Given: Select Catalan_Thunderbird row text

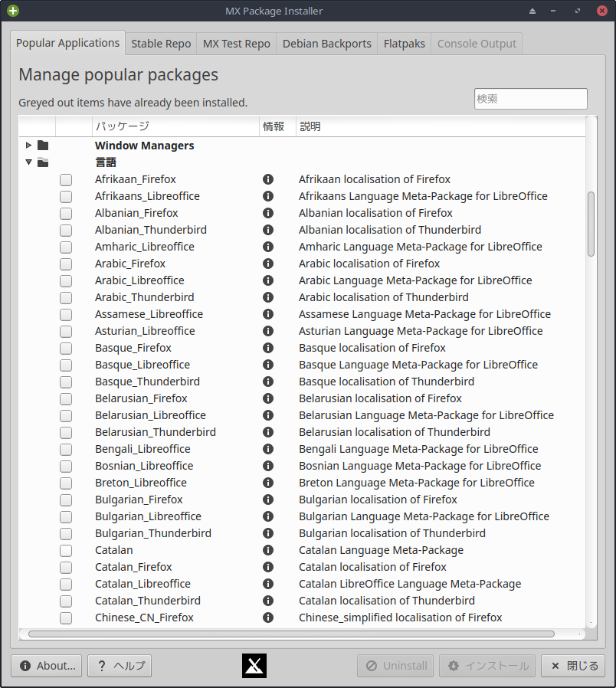Looking at the screenshot, I should pyautogui.click(x=148, y=601).
